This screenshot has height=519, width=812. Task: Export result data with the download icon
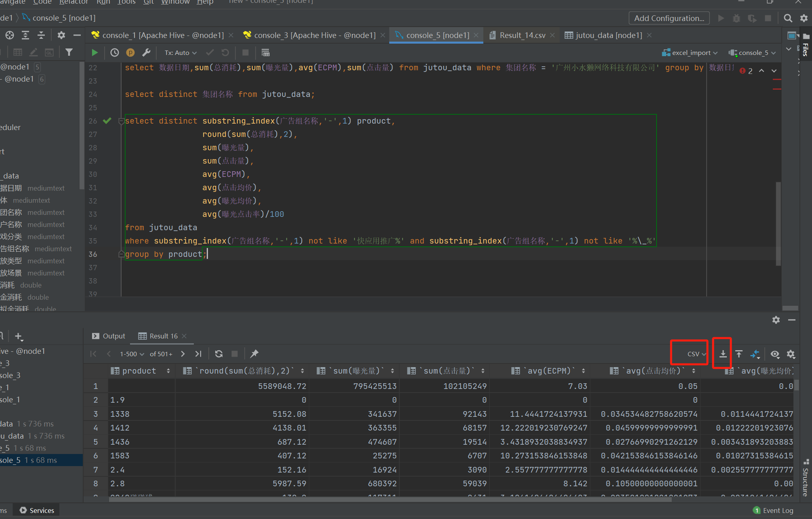(722, 353)
